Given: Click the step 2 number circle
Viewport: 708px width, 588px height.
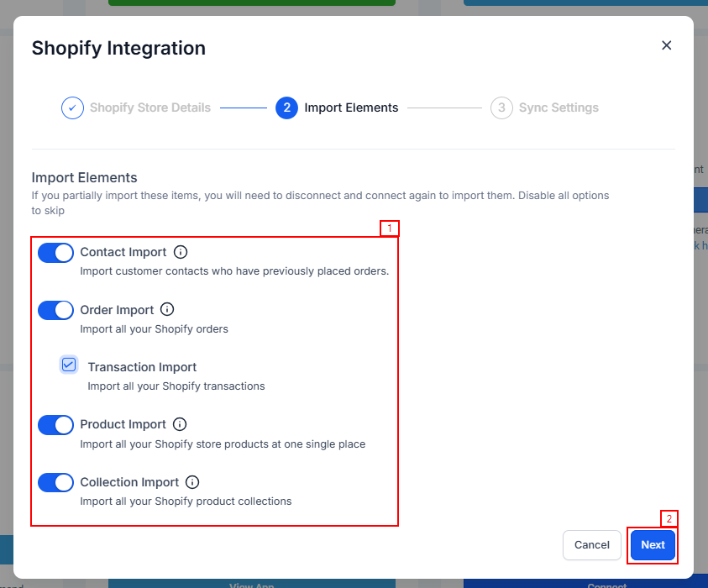Looking at the screenshot, I should coord(286,108).
